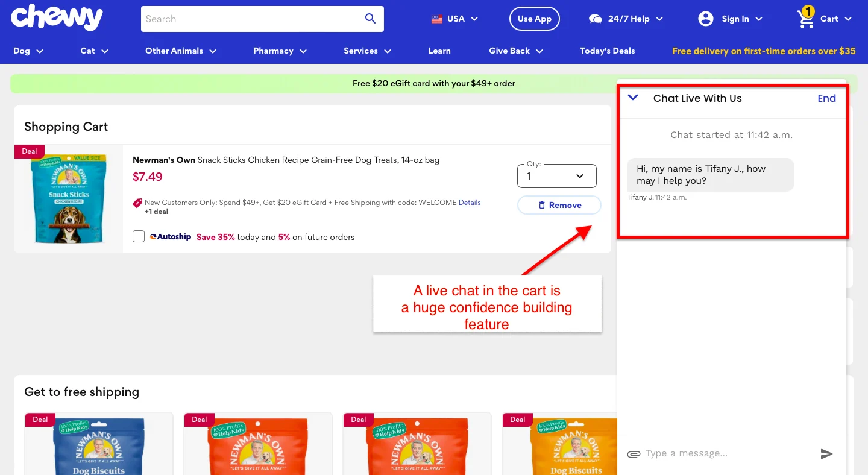Click the Save 35% today Autoship text
The image size is (868, 475).
coord(275,237)
